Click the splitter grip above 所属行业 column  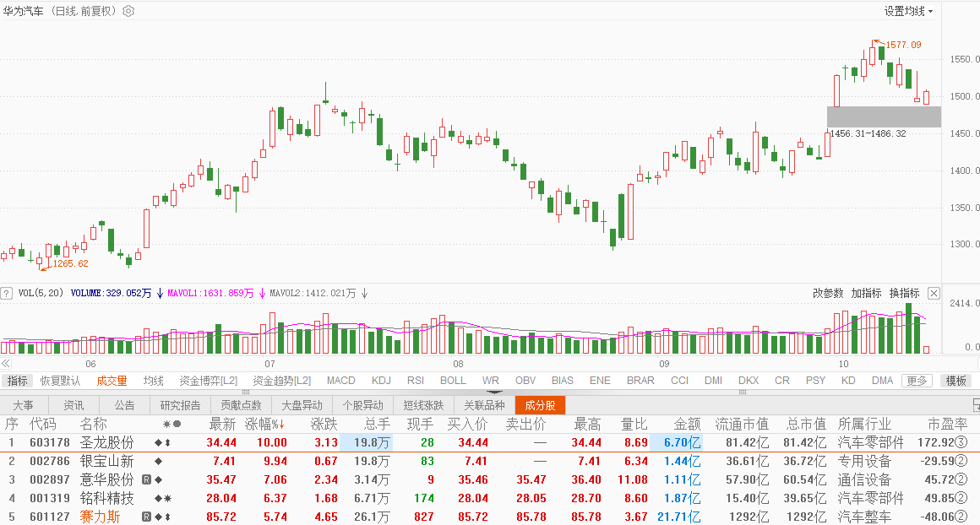click(x=742, y=392)
